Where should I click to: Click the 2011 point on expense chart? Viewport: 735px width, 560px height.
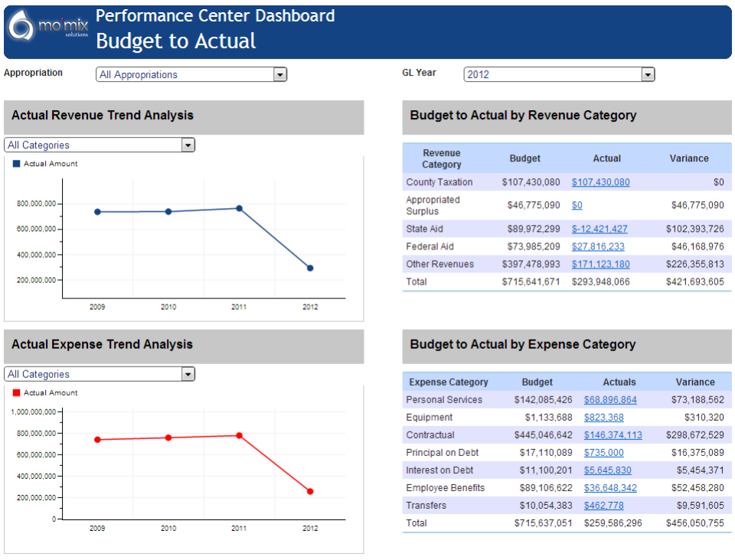coord(239,435)
